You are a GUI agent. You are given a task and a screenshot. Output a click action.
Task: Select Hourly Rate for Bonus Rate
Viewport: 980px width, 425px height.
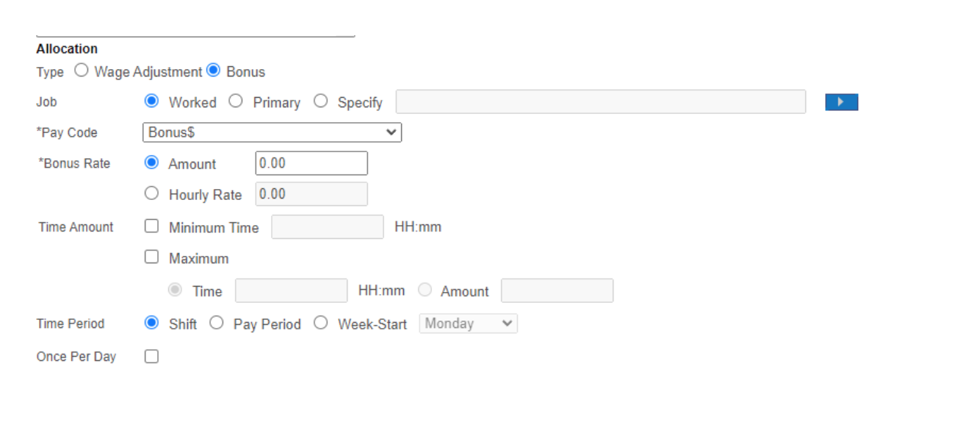coord(152,193)
